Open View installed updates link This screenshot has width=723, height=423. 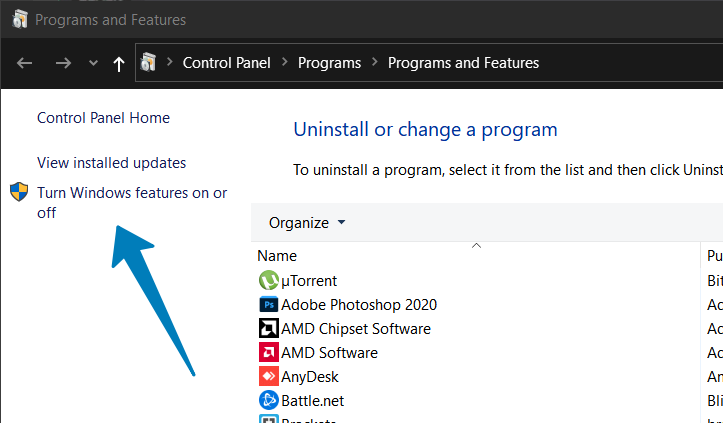click(111, 162)
